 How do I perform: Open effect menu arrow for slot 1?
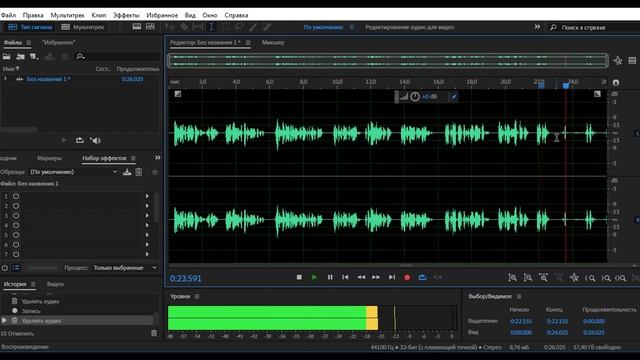click(x=147, y=196)
